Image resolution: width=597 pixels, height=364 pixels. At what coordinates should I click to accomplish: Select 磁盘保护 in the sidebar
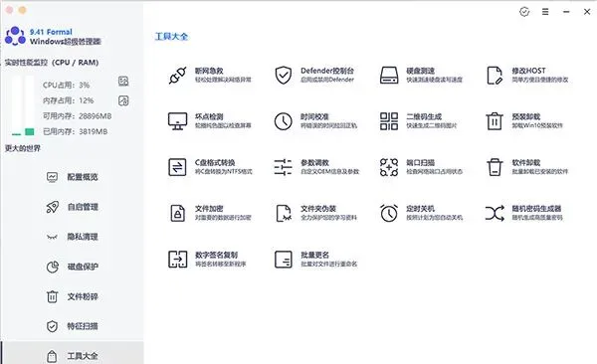(73, 267)
